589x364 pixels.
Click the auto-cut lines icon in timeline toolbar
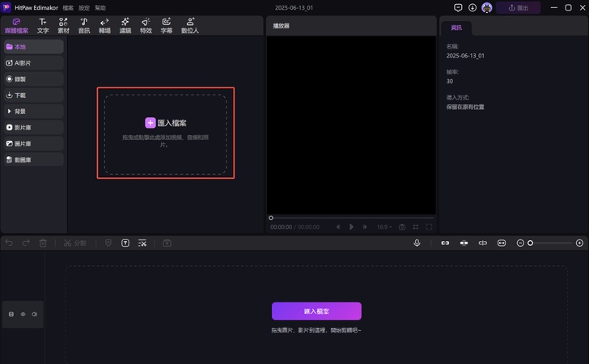[142, 243]
